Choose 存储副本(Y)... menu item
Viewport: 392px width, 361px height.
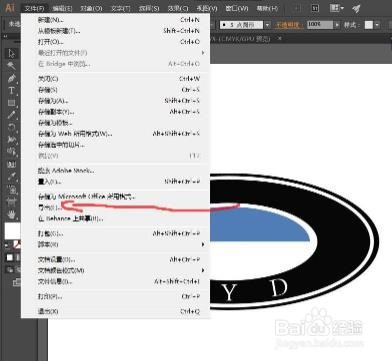coord(115,112)
